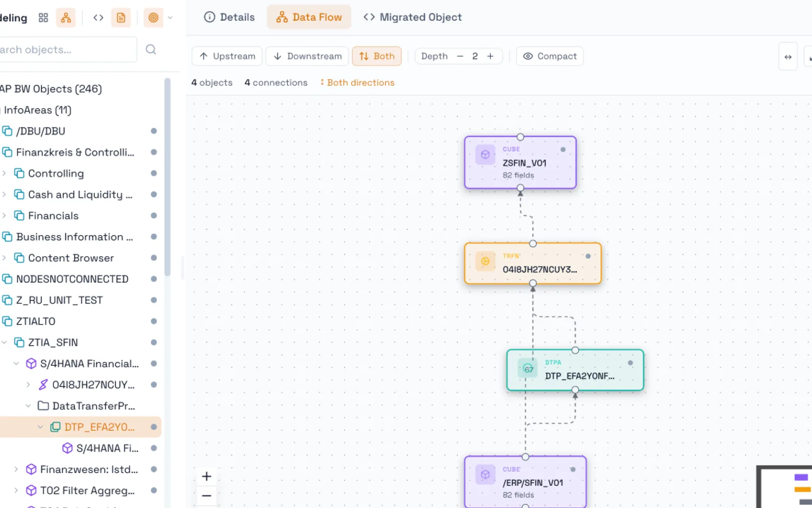Screen dimensions: 812x508
Task: Expand Cash and Liquidity tree item
Action: 4,195
